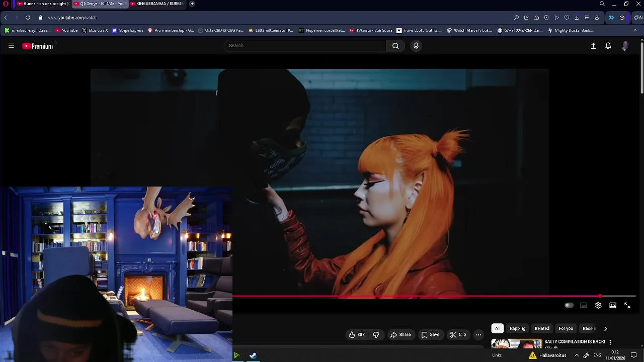Open SALTY COMPILATION IS BACK! video thumbnail
Image resolution: width=644 pixels, height=362 pixels.
pyautogui.click(x=516, y=344)
